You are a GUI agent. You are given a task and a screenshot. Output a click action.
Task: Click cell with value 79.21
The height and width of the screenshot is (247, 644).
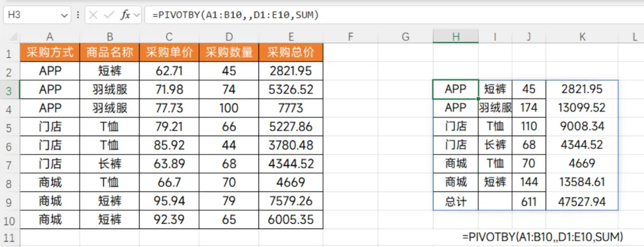pyautogui.click(x=169, y=126)
